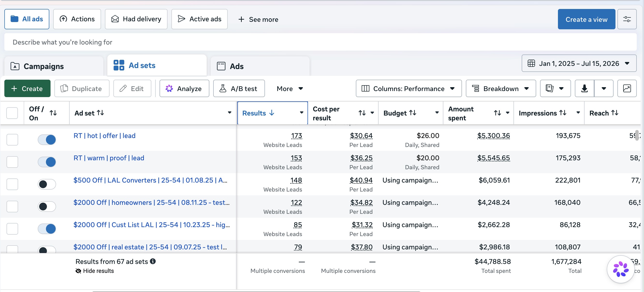Select the Active ads view
Viewport: 644px width, 292px height.
click(x=199, y=19)
